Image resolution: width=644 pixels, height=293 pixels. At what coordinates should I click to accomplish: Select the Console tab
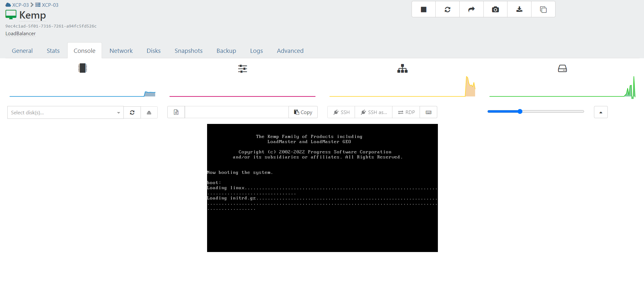coord(85,51)
